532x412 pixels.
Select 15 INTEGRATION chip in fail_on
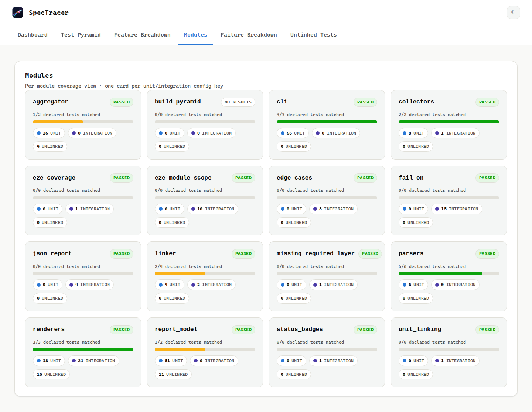457,209
